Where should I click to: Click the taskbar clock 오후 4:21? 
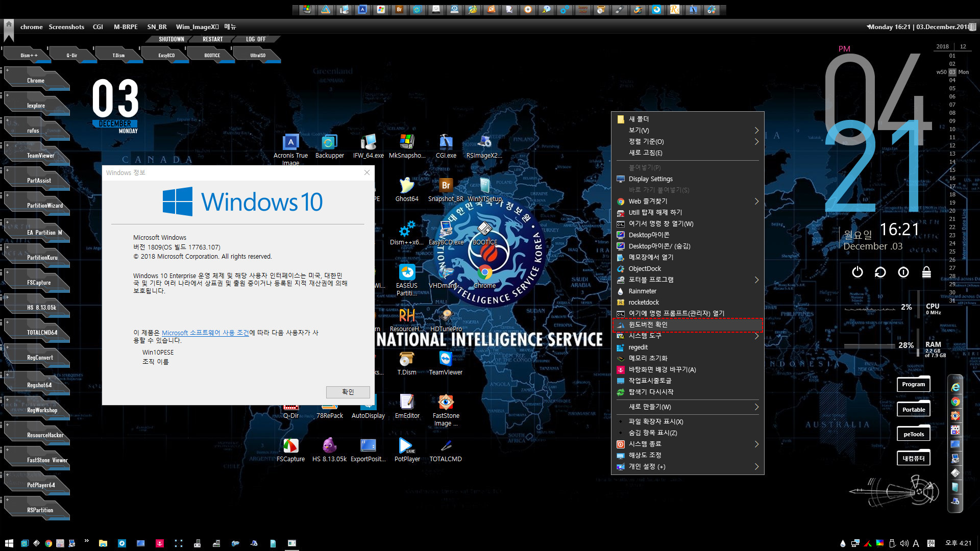(958, 543)
